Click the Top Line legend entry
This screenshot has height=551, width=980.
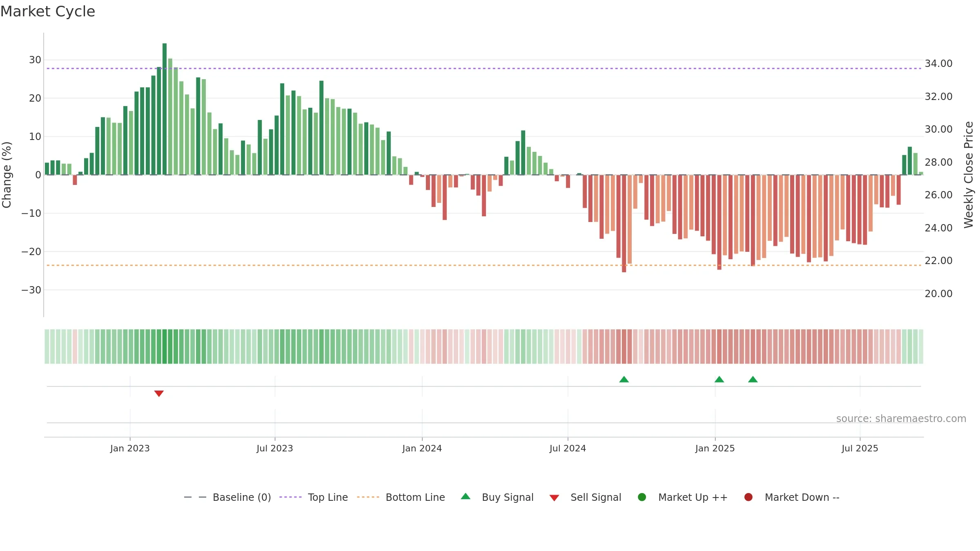[x=314, y=497]
